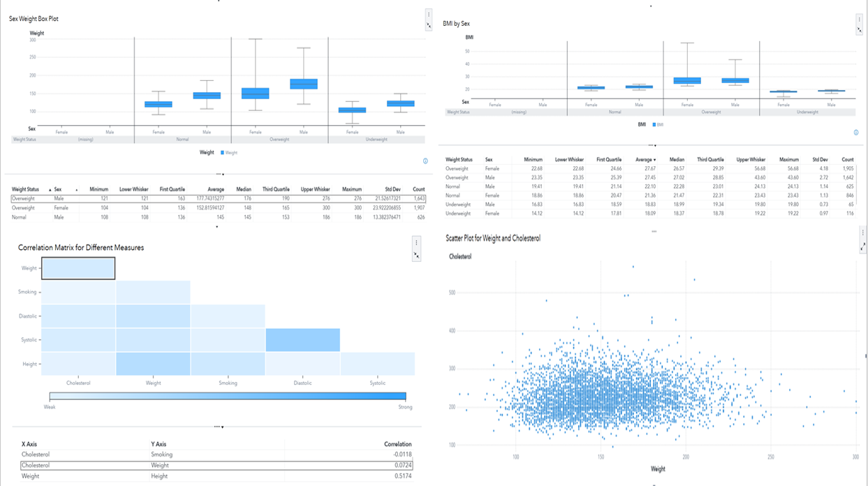868x486 pixels.
Task: Maximize the Sex Weight Box Plot panel
Action: (x=428, y=25)
